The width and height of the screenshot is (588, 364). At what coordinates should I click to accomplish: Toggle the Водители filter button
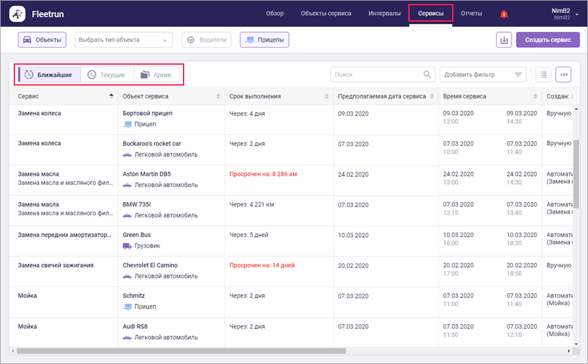coord(206,40)
